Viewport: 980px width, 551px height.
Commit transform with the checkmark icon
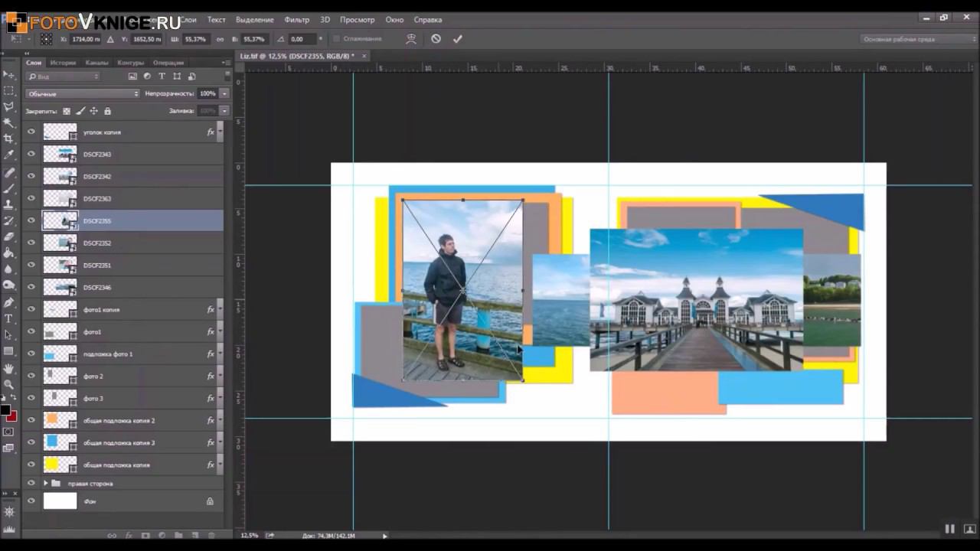coord(458,39)
